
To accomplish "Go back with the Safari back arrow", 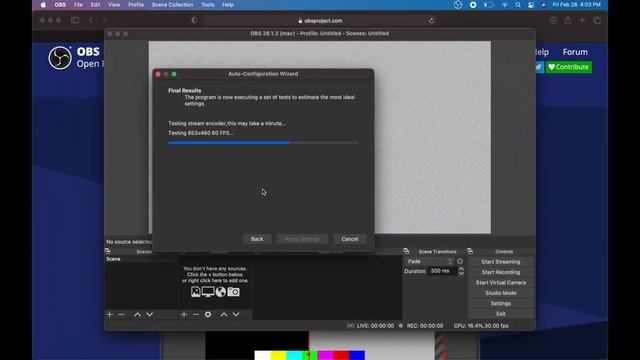I will (91, 20).
